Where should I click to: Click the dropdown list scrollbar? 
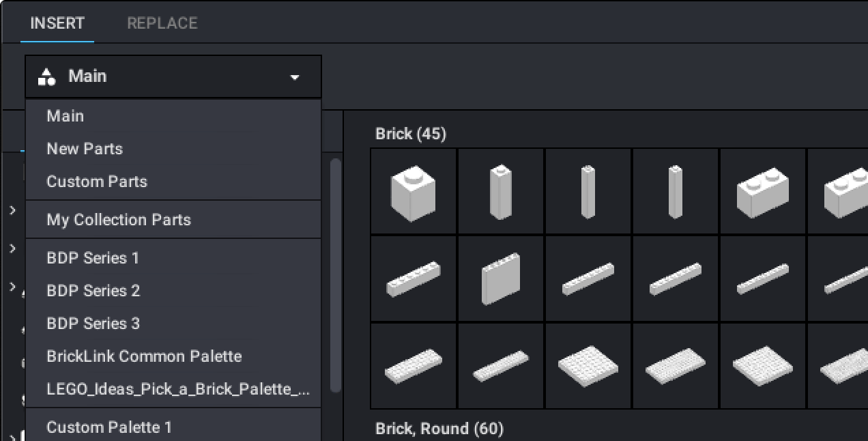334,273
